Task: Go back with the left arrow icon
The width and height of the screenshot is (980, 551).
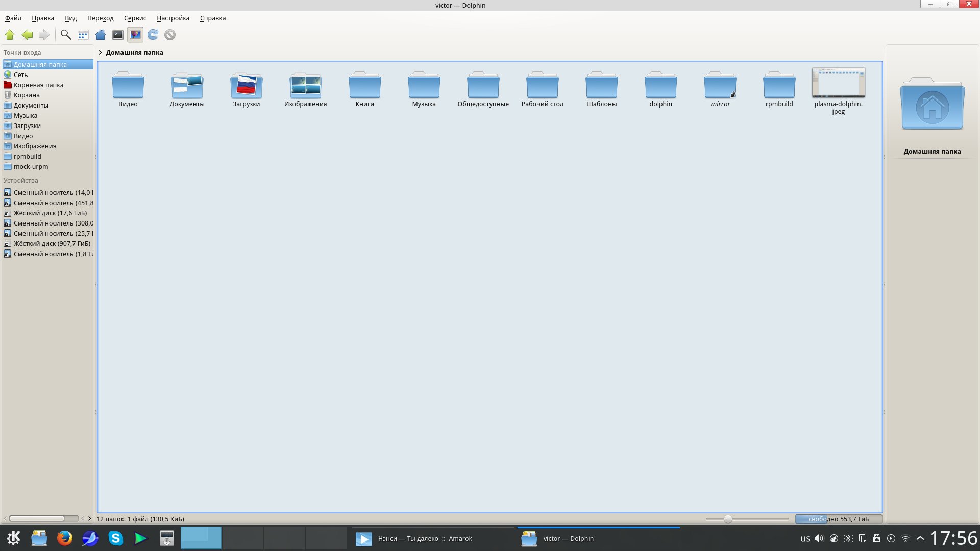Action: [27, 35]
